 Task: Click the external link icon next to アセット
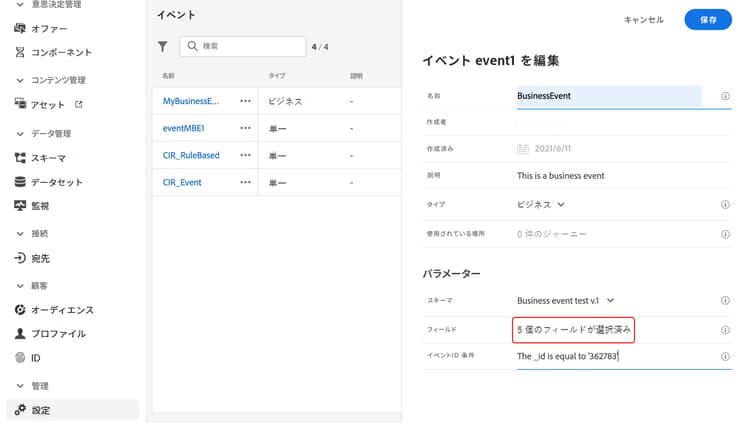pyautogui.click(x=78, y=104)
